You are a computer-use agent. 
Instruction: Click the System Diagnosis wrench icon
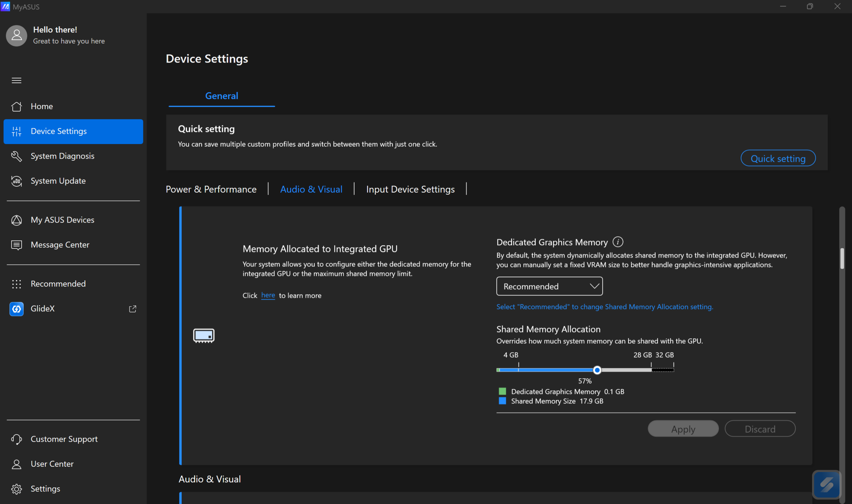click(16, 156)
